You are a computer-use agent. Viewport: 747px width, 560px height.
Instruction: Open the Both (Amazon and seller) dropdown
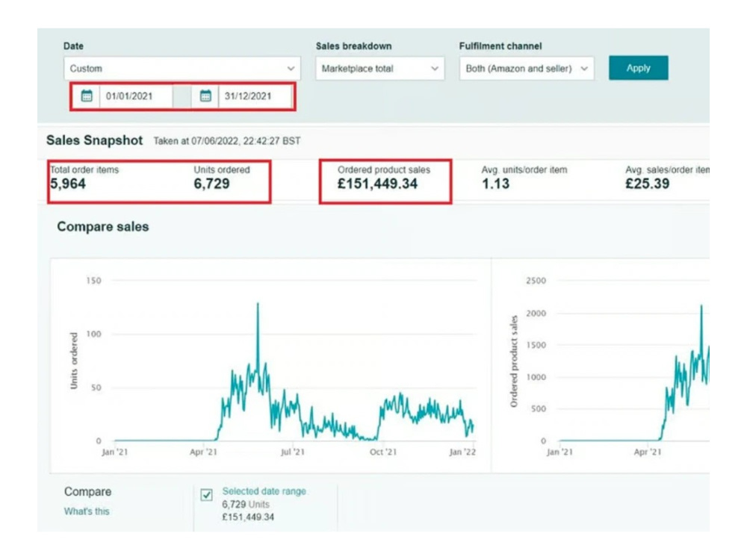(527, 69)
